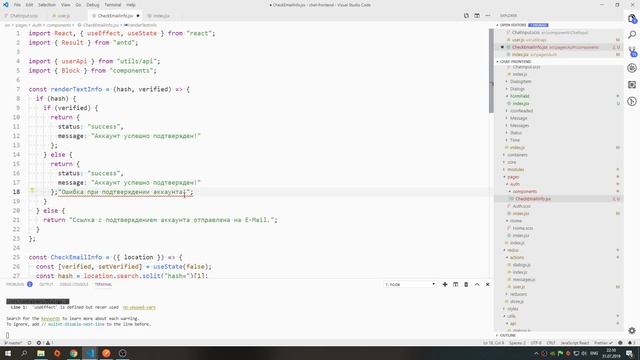Screen dimensions: 640x360
Task: Open the Search view in the activity bar
Action: coord(632,35)
